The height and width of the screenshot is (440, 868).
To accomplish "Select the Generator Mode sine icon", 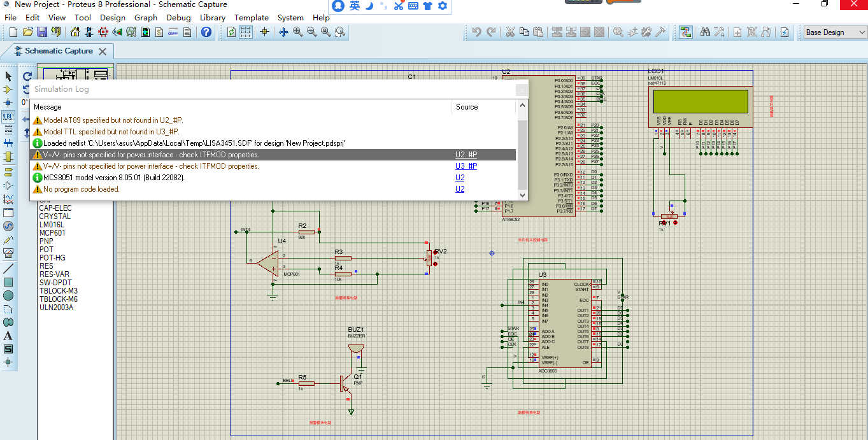I will pyautogui.click(x=8, y=226).
